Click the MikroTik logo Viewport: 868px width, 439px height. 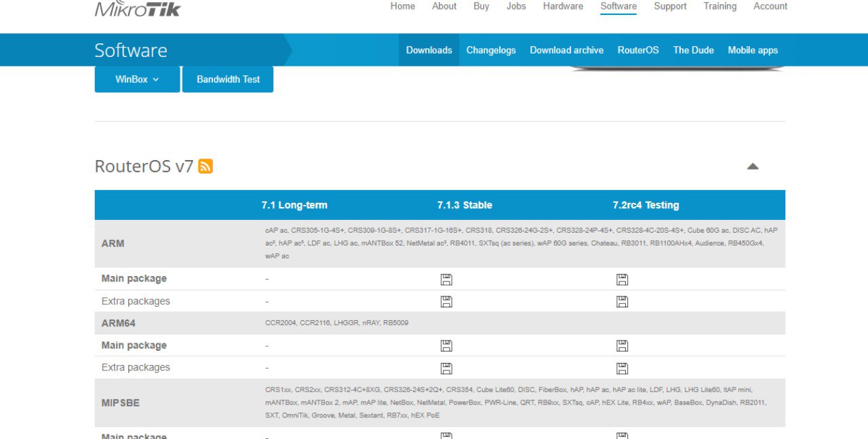click(x=138, y=8)
